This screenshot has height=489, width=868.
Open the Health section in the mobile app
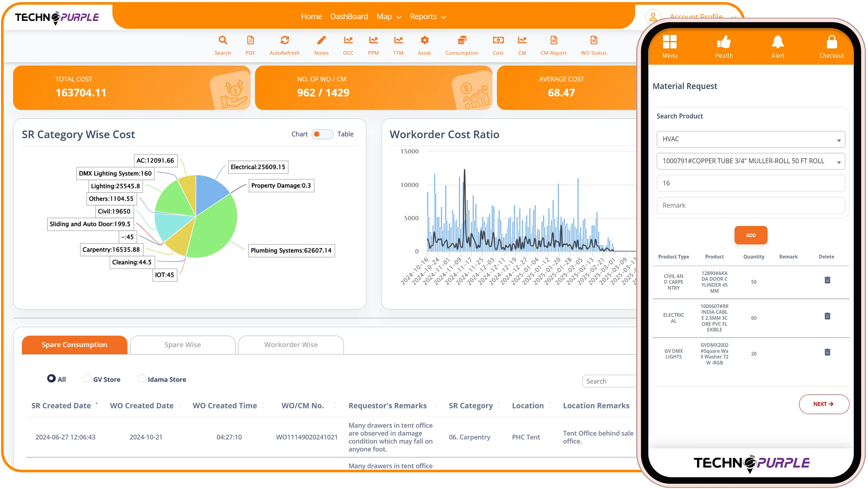(x=724, y=46)
